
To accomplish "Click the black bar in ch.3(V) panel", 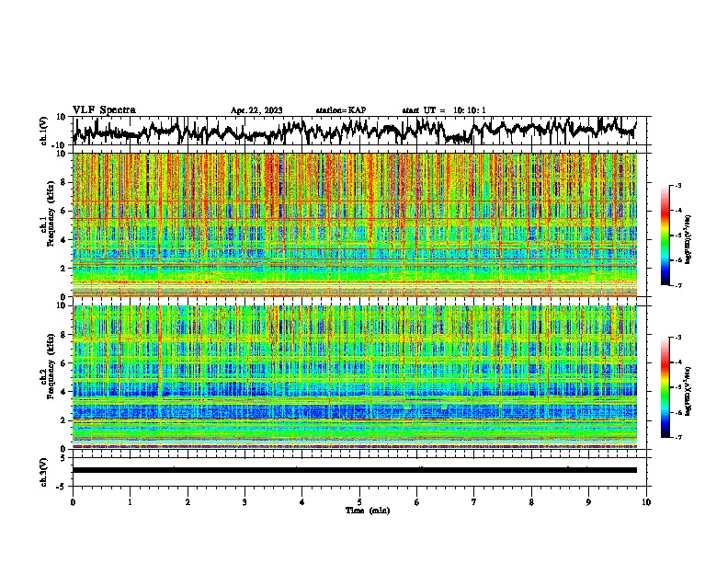I will [x=355, y=470].
